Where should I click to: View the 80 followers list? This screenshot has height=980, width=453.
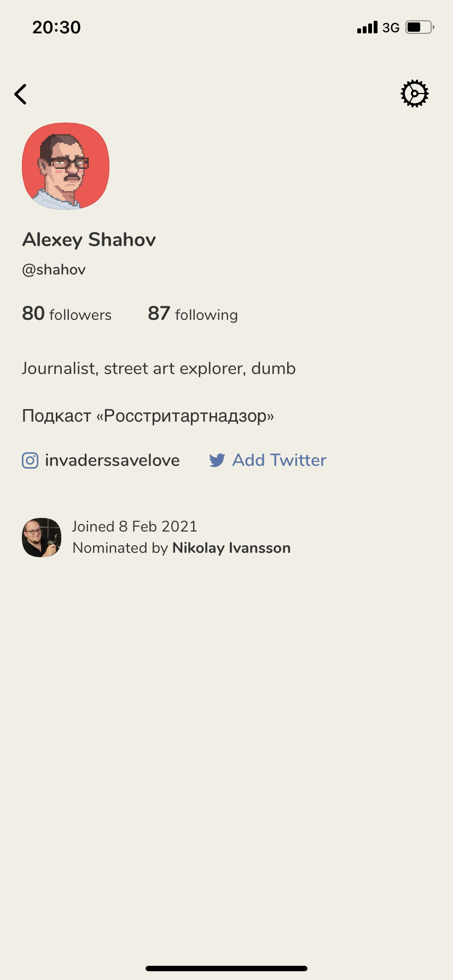tap(67, 314)
